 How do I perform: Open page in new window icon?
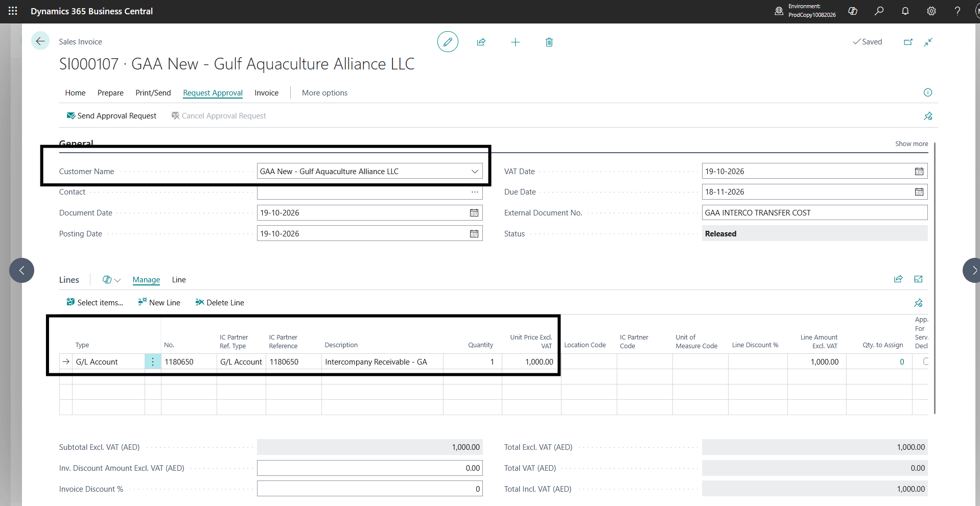(x=908, y=42)
